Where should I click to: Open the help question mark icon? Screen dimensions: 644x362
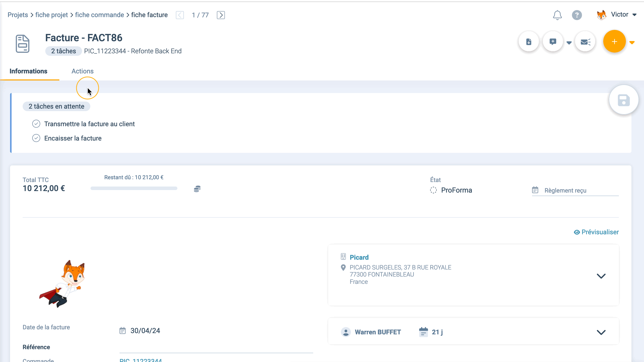(x=577, y=15)
